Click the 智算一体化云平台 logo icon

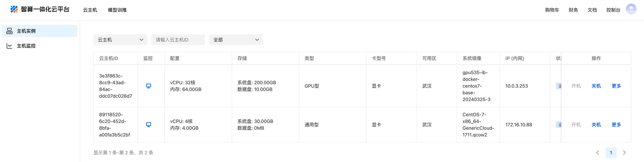[x=14, y=10]
